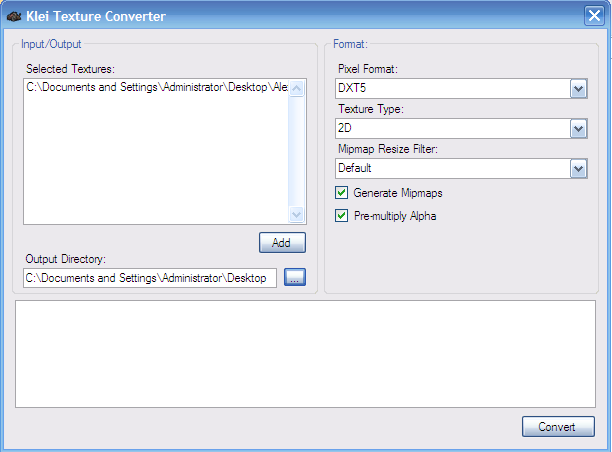The image size is (612, 452).
Task: Expand the Texture Type dropdown
Action: click(578, 129)
